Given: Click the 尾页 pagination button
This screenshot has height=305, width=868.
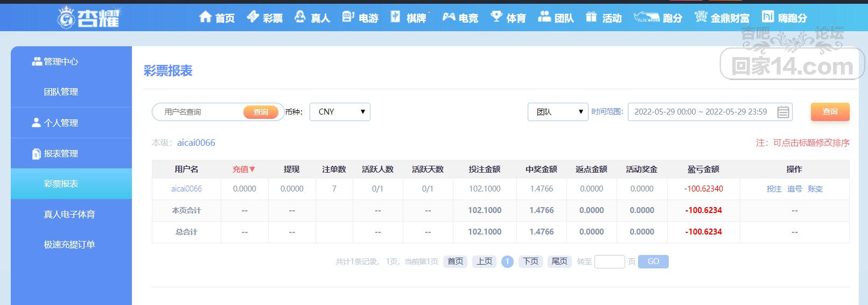Looking at the screenshot, I should click(x=559, y=261).
